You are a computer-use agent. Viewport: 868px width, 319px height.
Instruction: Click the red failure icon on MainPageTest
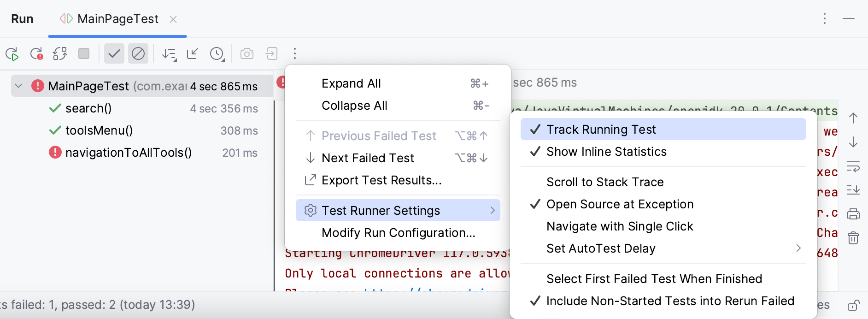(38, 86)
